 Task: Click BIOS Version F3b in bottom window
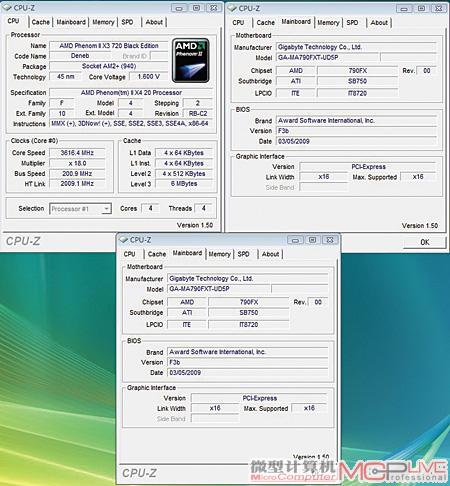(x=248, y=362)
